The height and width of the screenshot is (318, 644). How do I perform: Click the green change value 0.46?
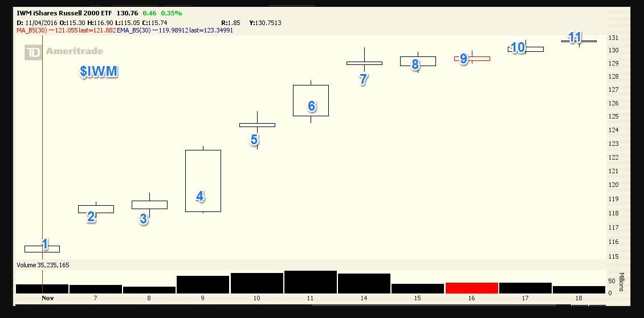[x=149, y=13]
